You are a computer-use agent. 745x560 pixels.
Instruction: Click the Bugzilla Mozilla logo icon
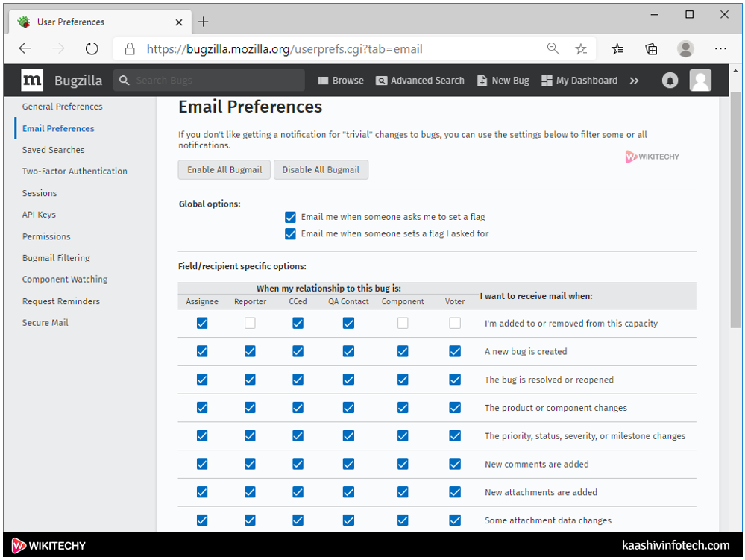click(x=32, y=81)
